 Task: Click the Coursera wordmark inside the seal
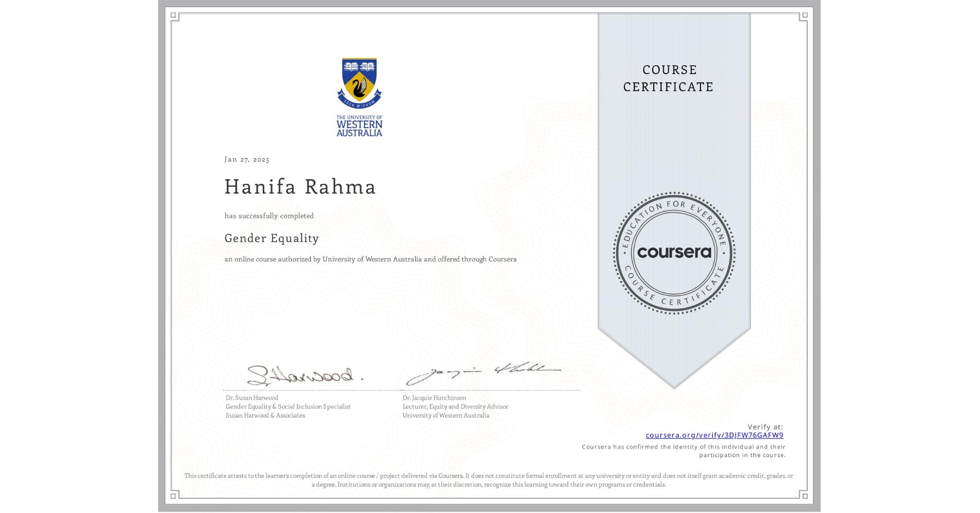(674, 253)
